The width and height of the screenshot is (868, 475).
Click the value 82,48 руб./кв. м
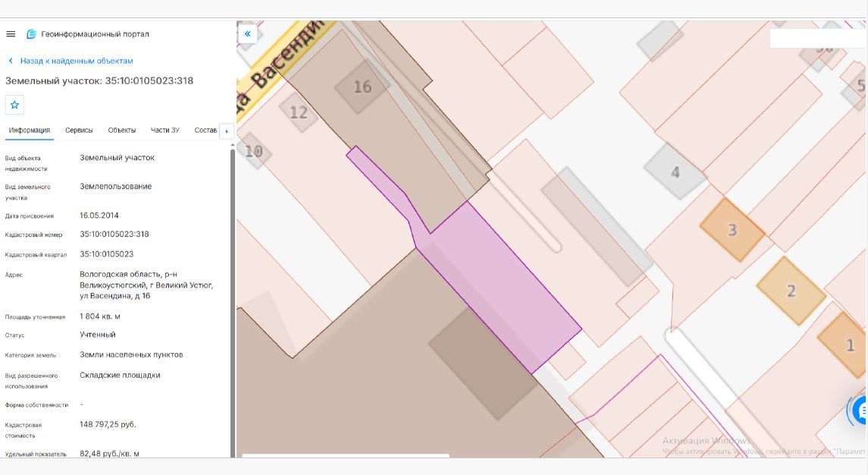pyautogui.click(x=110, y=454)
